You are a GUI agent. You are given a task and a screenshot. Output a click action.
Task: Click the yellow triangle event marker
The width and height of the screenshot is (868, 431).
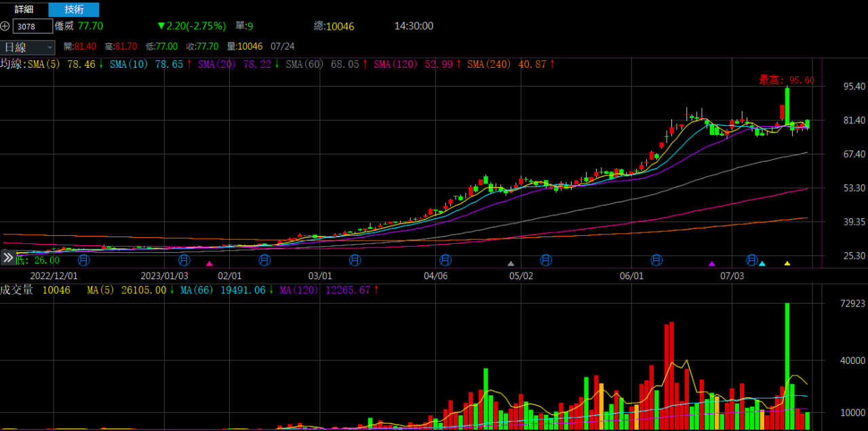(787, 264)
